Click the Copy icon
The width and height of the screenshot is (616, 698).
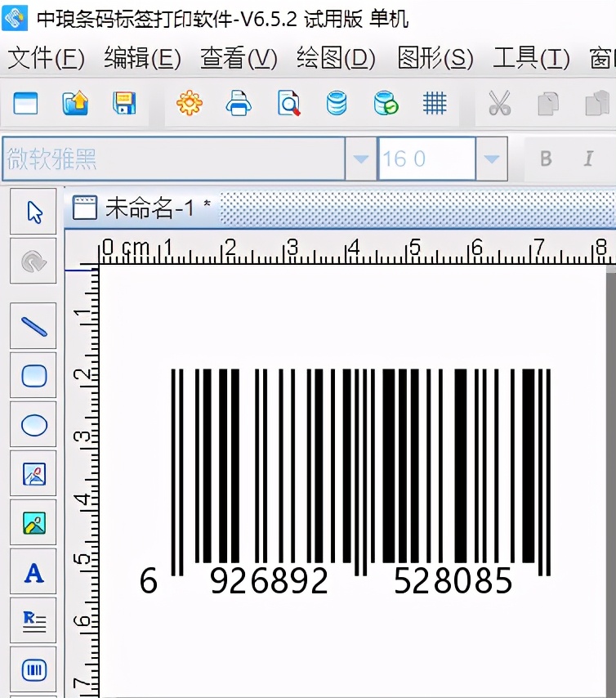(548, 104)
